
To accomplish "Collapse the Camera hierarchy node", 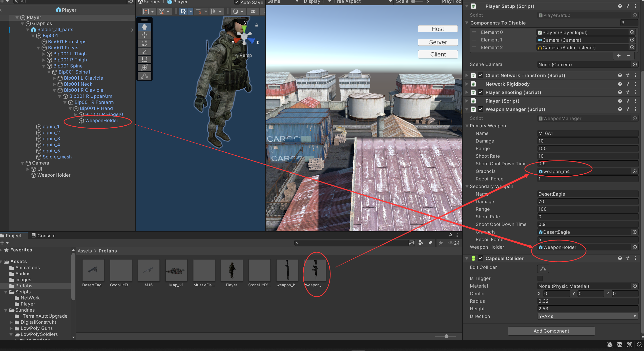I will [x=23, y=163].
